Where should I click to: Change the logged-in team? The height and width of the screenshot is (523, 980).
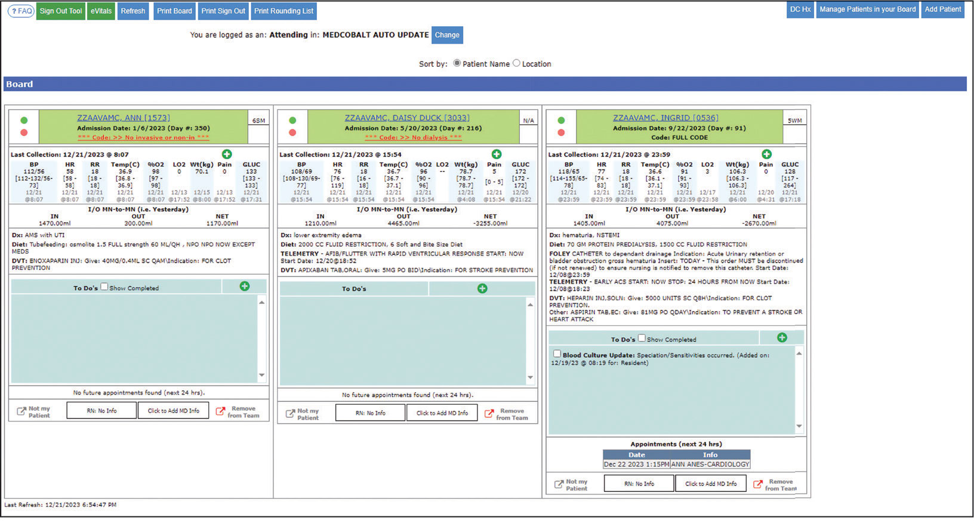tap(447, 35)
